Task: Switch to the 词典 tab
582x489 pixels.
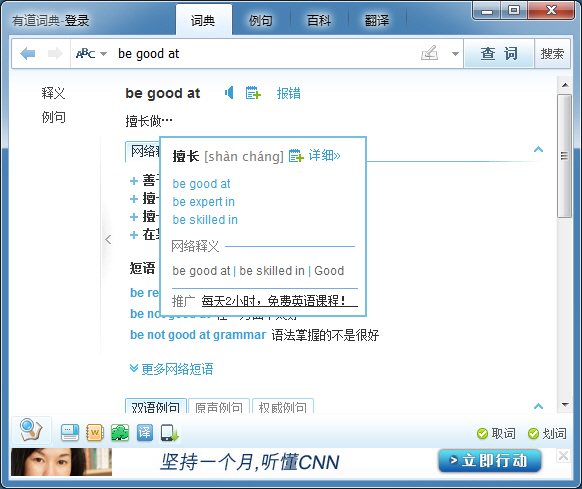Action: coord(203,20)
